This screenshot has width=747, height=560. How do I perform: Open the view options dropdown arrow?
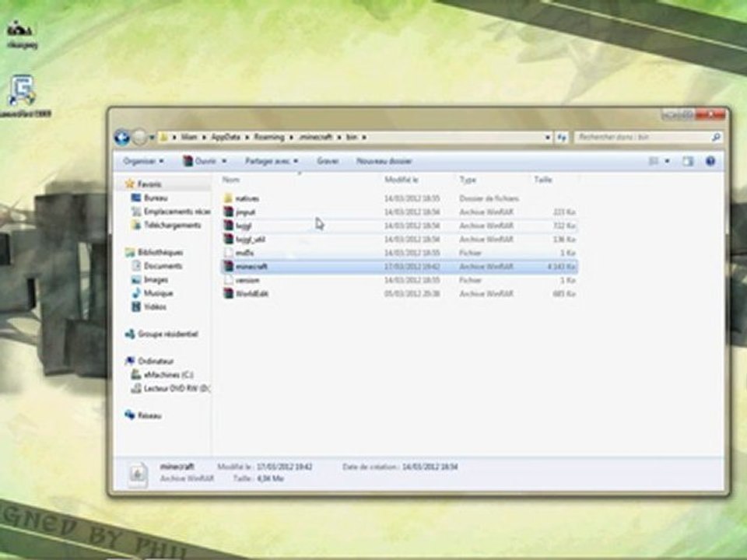point(667,162)
